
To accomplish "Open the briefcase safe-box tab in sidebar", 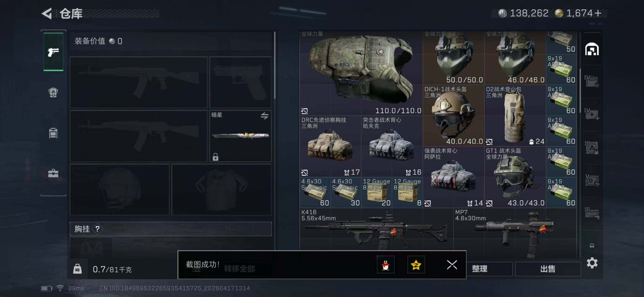I will tap(53, 173).
